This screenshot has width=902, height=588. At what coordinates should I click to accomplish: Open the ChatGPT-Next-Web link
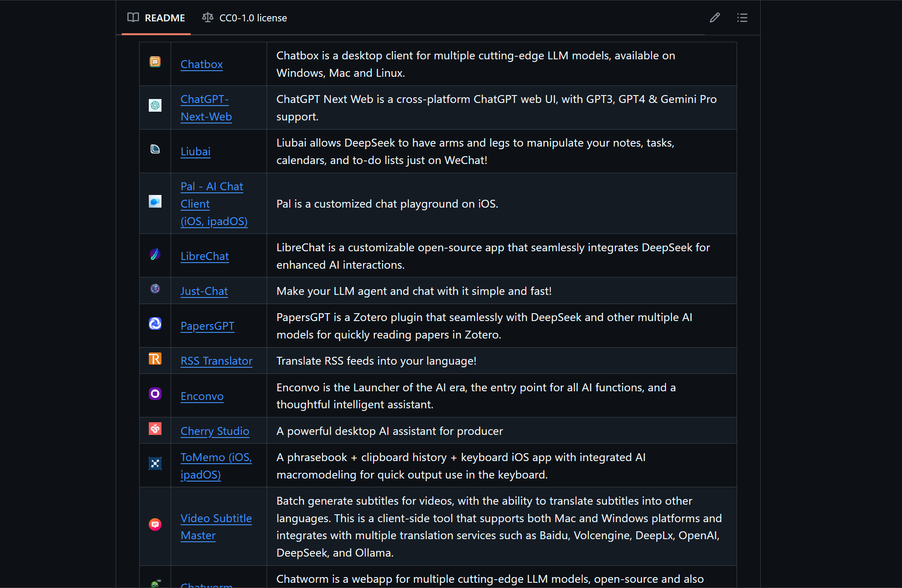coord(206,108)
